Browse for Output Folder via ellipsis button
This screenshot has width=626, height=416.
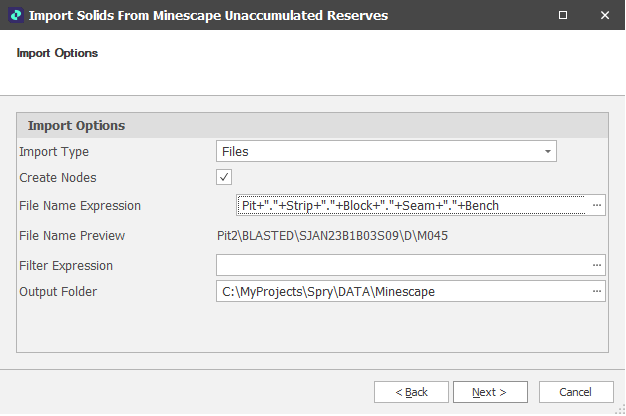597,291
